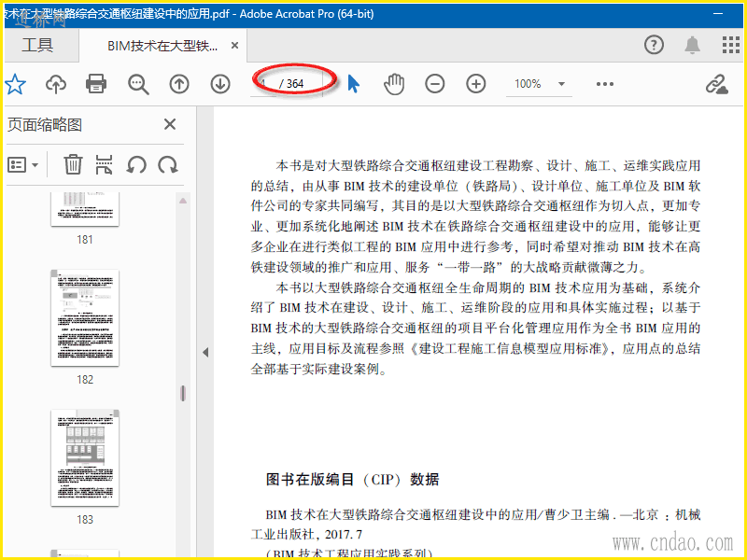Screen dimensions: 747x560
Task: Print the PDF document
Action: pyautogui.click(x=96, y=84)
